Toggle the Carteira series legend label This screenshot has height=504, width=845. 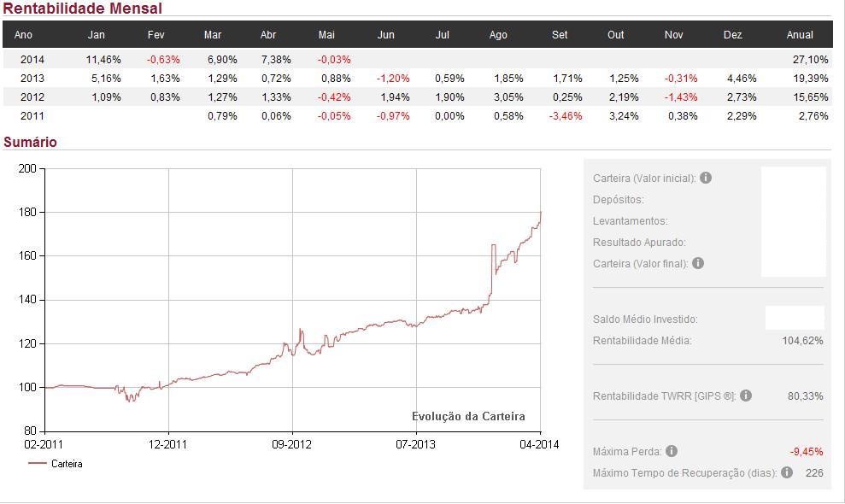(x=67, y=464)
